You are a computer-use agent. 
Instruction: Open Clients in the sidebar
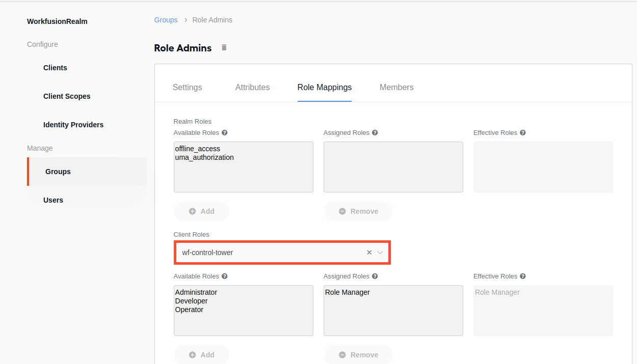point(55,68)
